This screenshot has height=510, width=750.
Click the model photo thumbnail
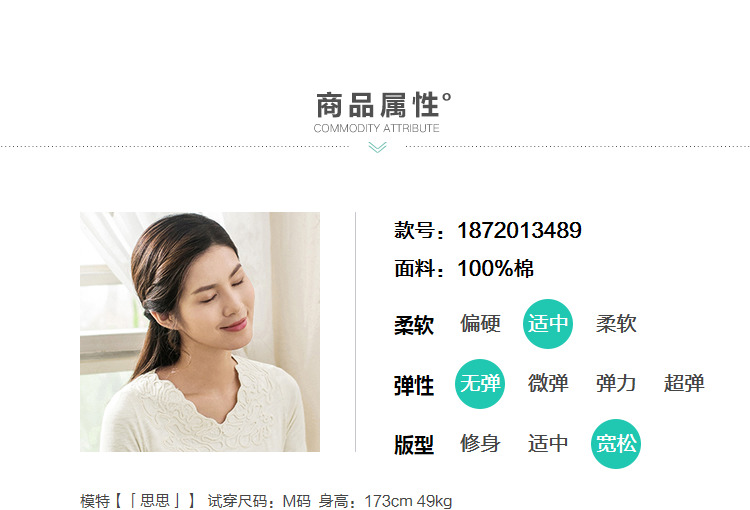pos(200,332)
